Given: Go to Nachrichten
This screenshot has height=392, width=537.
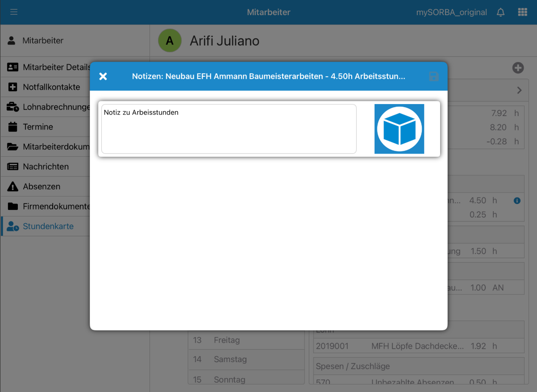Looking at the screenshot, I should point(46,167).
